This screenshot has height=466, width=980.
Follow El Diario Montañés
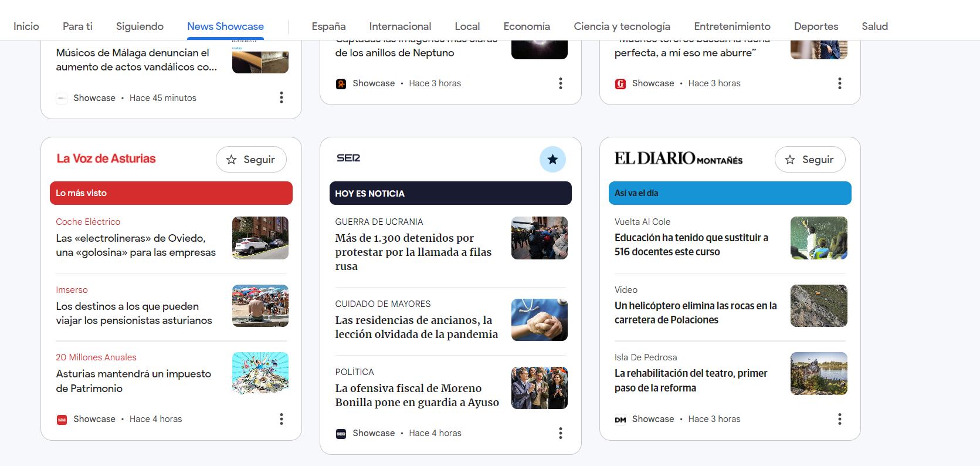pos(810,160)
